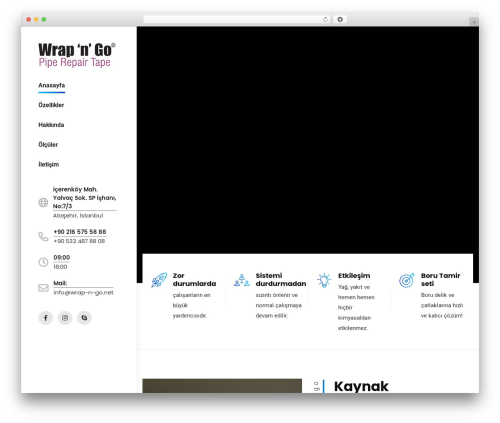This screenshot has width=500, height=423.
Task: Click the rocket icon by Zor durumlarda
Action: (x=159, y=280)
